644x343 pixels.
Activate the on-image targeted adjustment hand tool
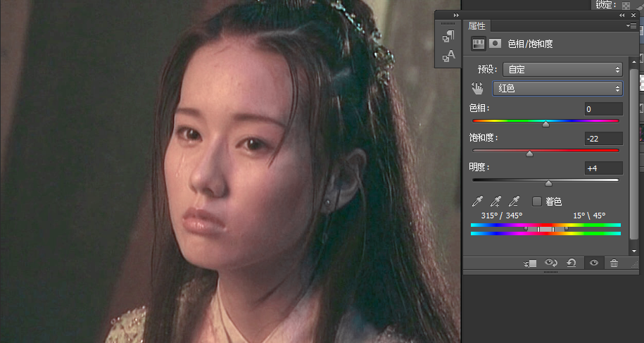(x=477, y=88)
